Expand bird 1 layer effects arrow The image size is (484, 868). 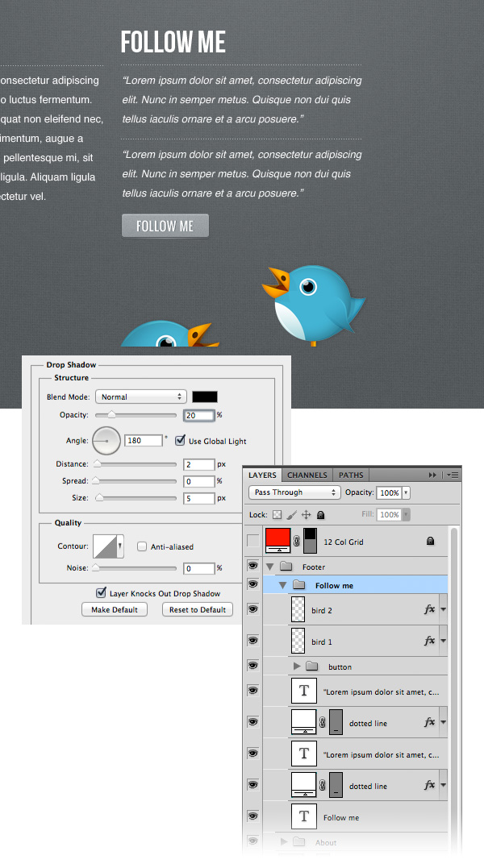[x=443, y=641]
